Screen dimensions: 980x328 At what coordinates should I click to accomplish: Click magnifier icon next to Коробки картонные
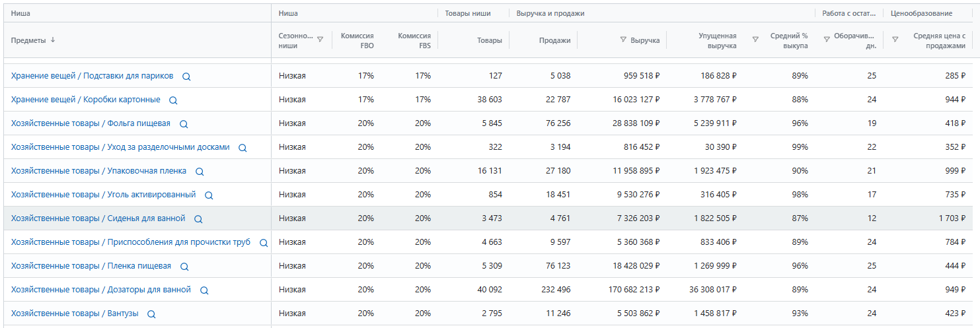(173, 100)
